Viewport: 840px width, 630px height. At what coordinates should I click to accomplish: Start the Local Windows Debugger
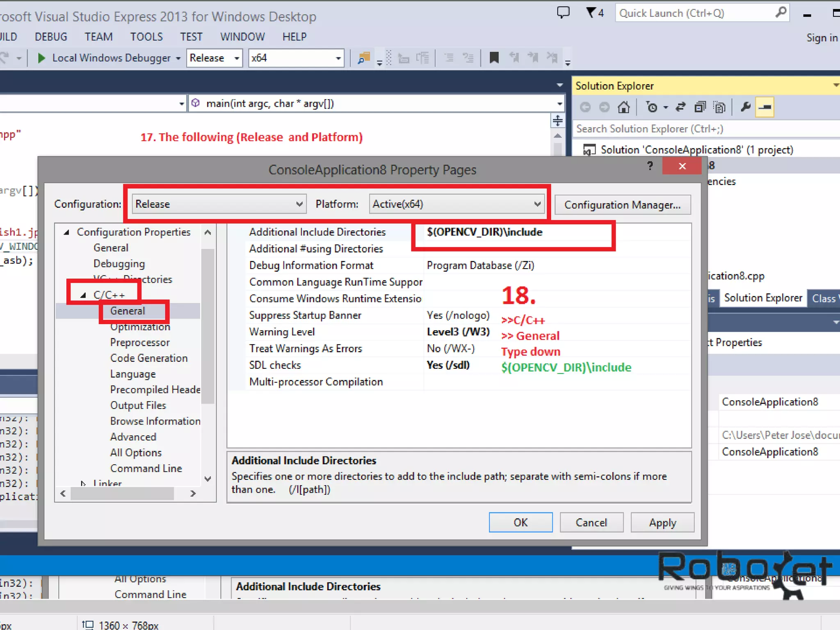(104, 58)
